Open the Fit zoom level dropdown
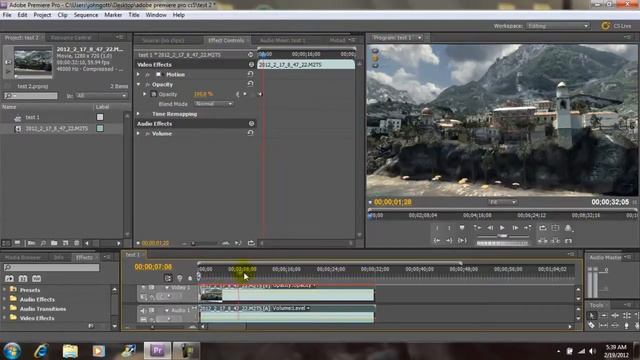640x360 pixels. [503, 202]
